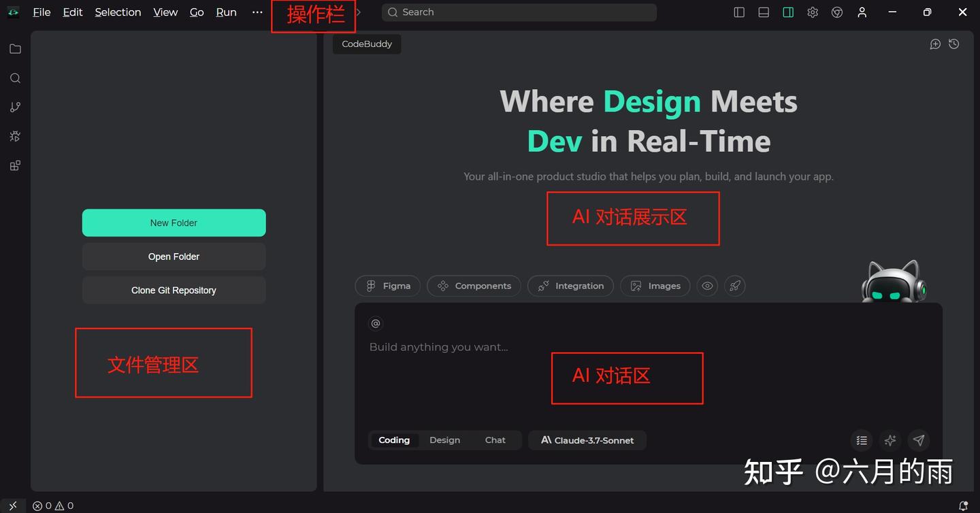Viewport: 980px width, 513px height.
Task: Start a new chat with the plus icon
Action: 935,44
